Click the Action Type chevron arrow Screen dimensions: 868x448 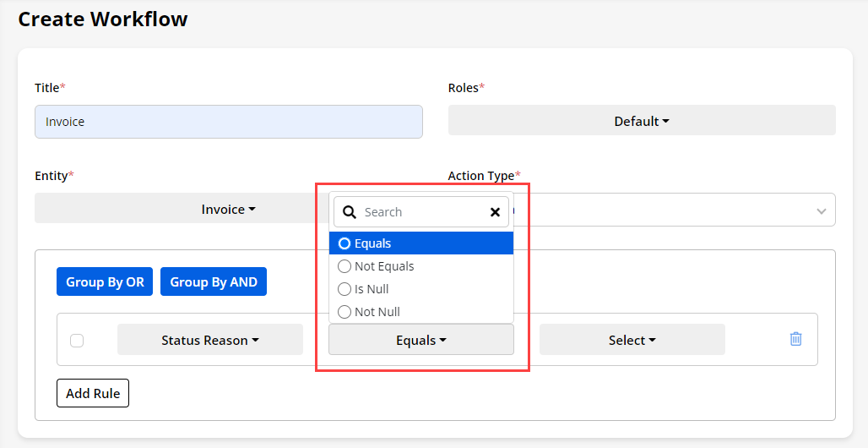tap(821, 210)
